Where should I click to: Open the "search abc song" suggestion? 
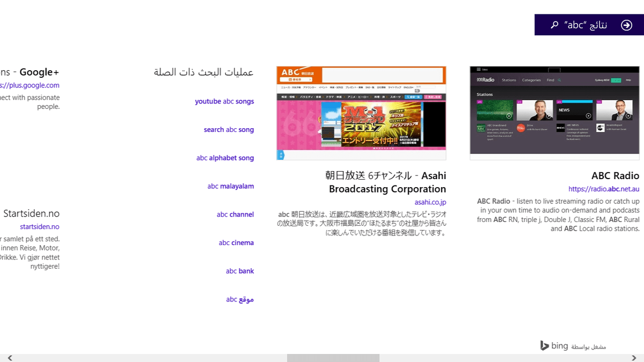229,129
